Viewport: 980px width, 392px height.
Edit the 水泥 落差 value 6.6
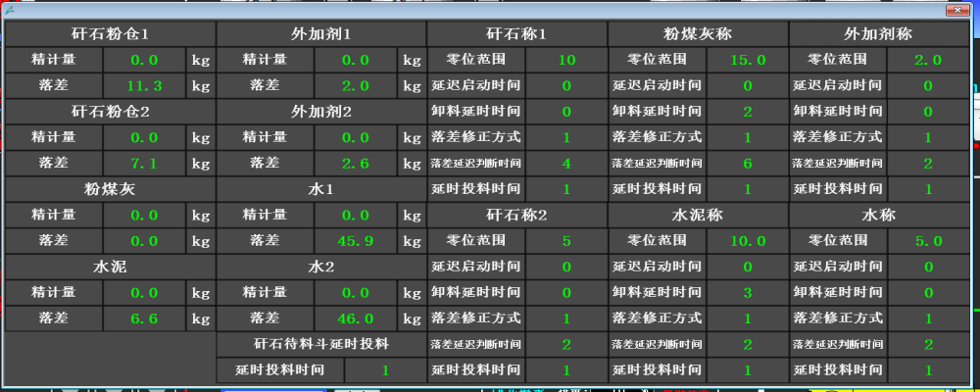tap(145, 318)
